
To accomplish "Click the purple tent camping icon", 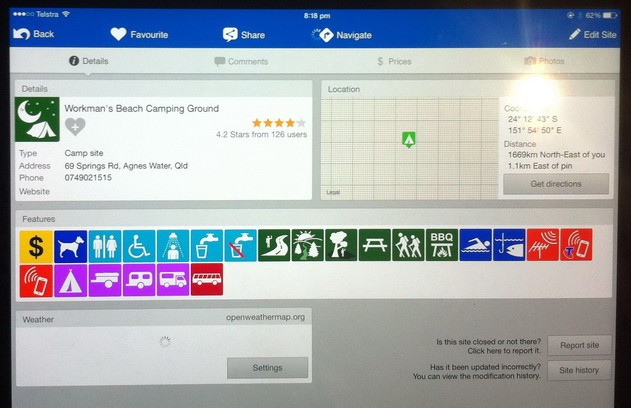I will click(70, 280).
